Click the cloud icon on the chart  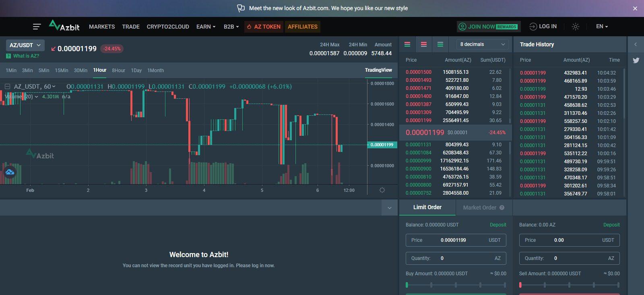(10, 172)
